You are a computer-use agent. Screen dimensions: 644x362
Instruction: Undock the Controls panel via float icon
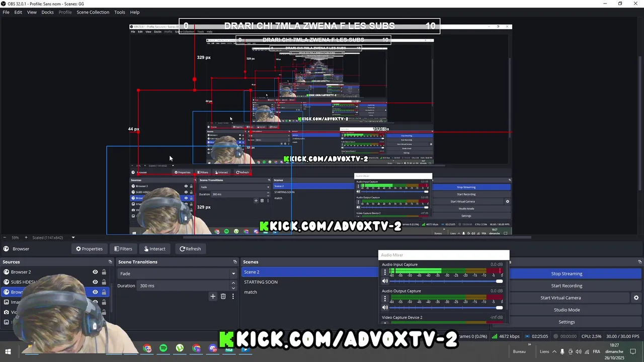click(x=640, y=262)
